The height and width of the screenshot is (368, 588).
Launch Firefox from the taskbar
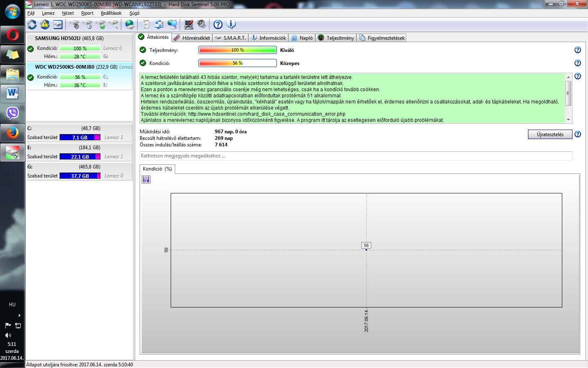tap(12, 133)
